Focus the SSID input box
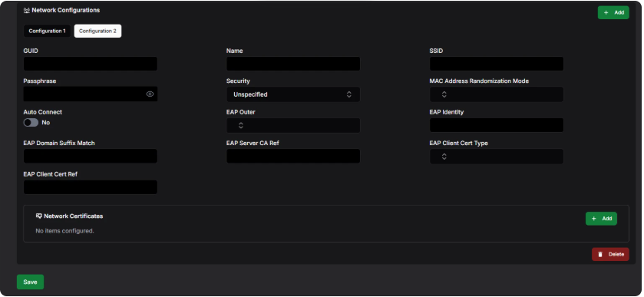This screenshot has width=644, height=297. pyautogui.click(x=497, y=64)
